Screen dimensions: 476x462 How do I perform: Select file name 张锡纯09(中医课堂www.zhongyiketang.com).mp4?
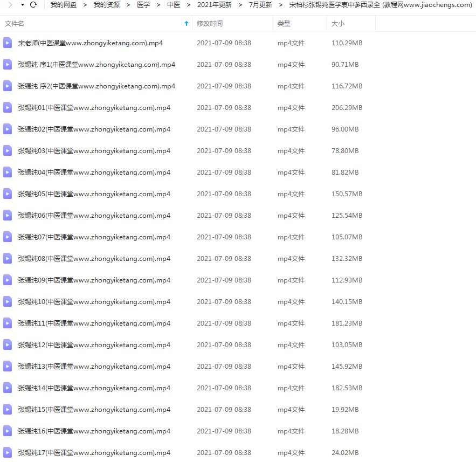(x=94, y=280)
